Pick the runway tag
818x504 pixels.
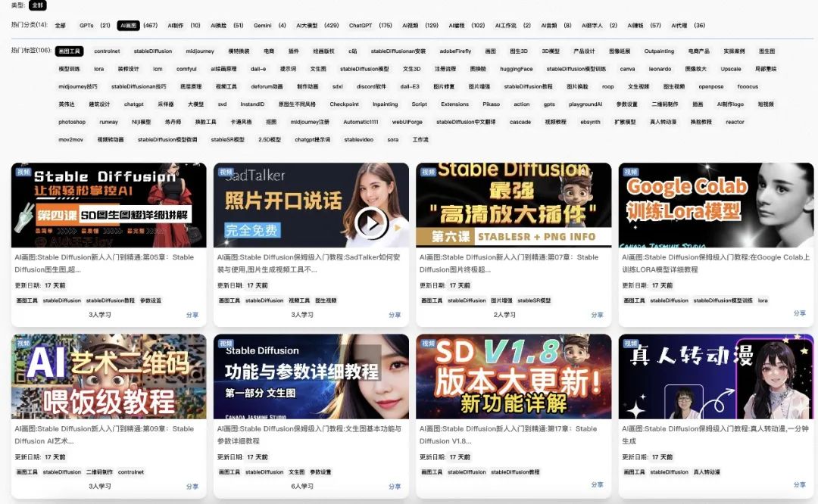pos(108,122)
